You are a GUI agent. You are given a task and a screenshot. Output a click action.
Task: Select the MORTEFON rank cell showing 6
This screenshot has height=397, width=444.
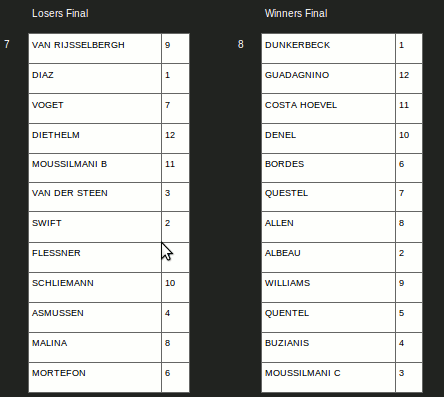coord(175,377)
